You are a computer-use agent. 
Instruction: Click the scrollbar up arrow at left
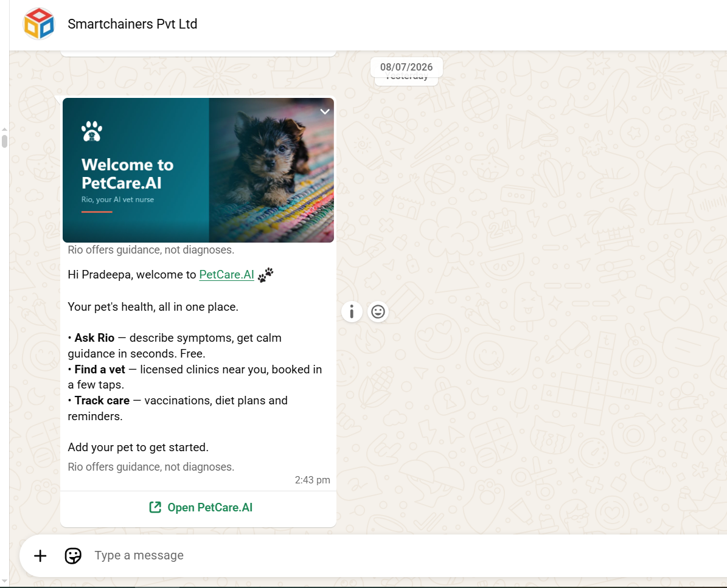4,130
